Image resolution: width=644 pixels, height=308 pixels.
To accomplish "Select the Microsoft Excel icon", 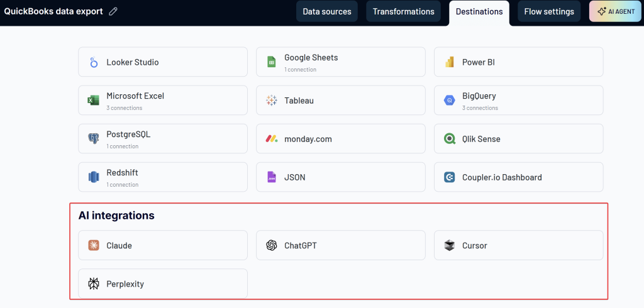I will 94,101.
